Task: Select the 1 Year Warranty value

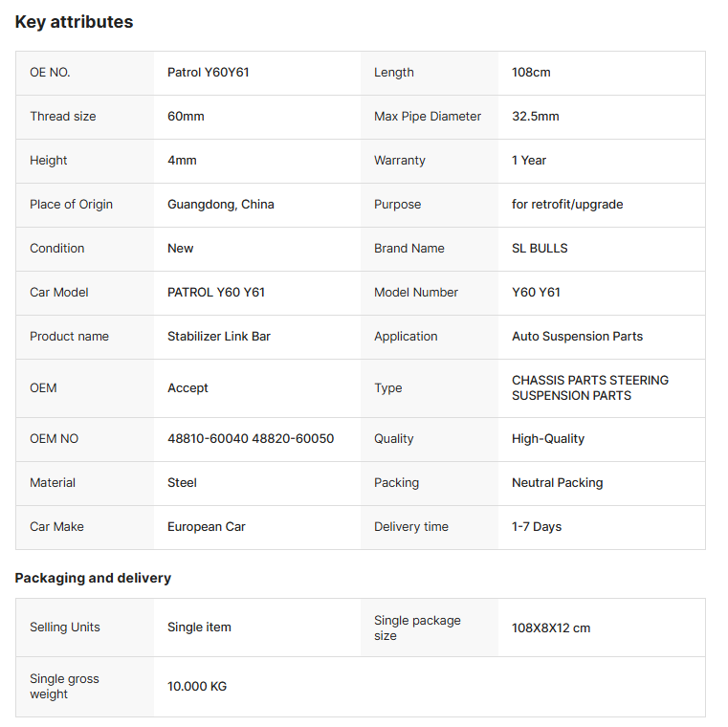Action: (x=529, y=160)
